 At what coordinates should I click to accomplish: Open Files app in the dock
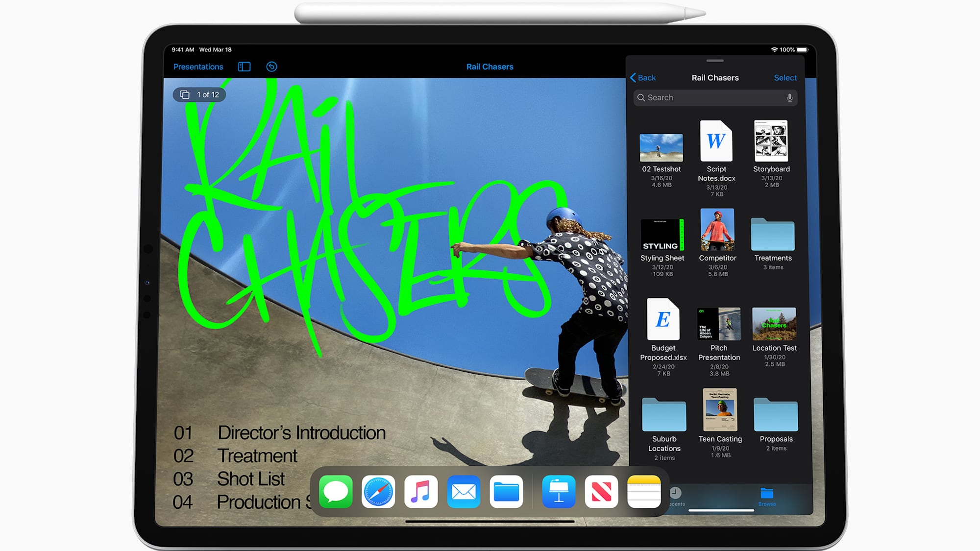coord(506,491)
